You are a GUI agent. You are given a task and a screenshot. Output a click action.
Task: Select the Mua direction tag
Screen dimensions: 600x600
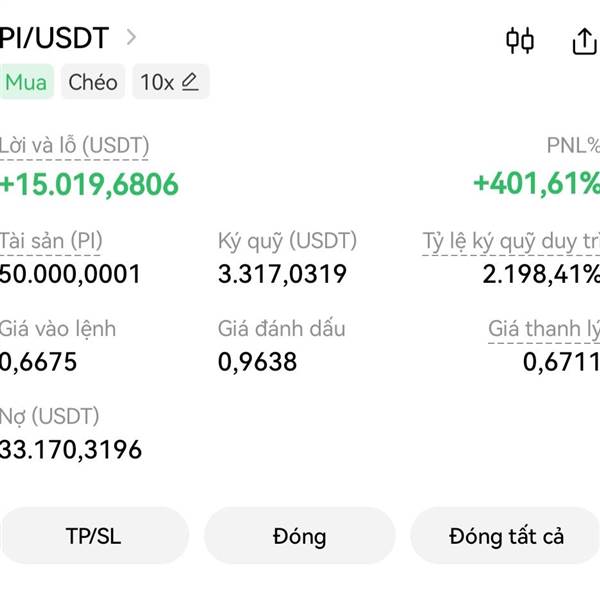click(x=26, y=82)
